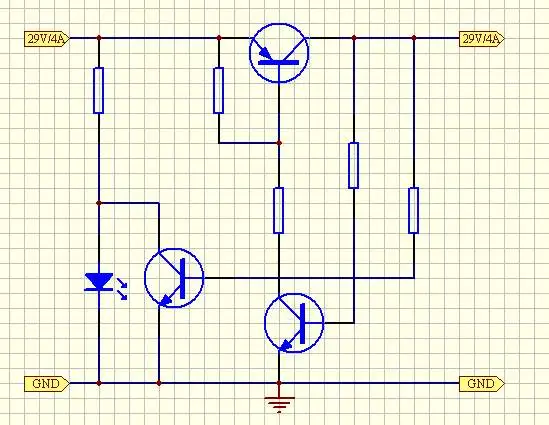The height and width of the screenshot is (425, 549).
Task: Select the resistor below PNP base junction
Action: click(x=278, y=210)
